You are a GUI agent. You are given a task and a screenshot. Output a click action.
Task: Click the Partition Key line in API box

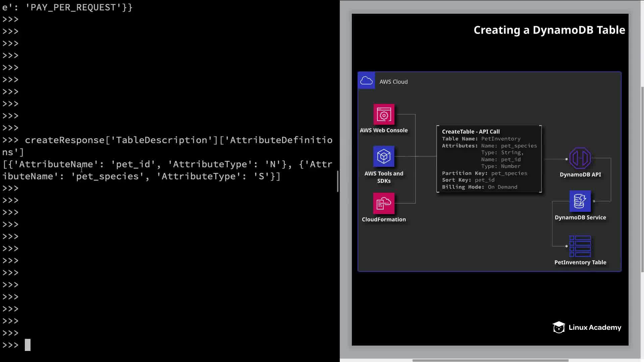484,173
